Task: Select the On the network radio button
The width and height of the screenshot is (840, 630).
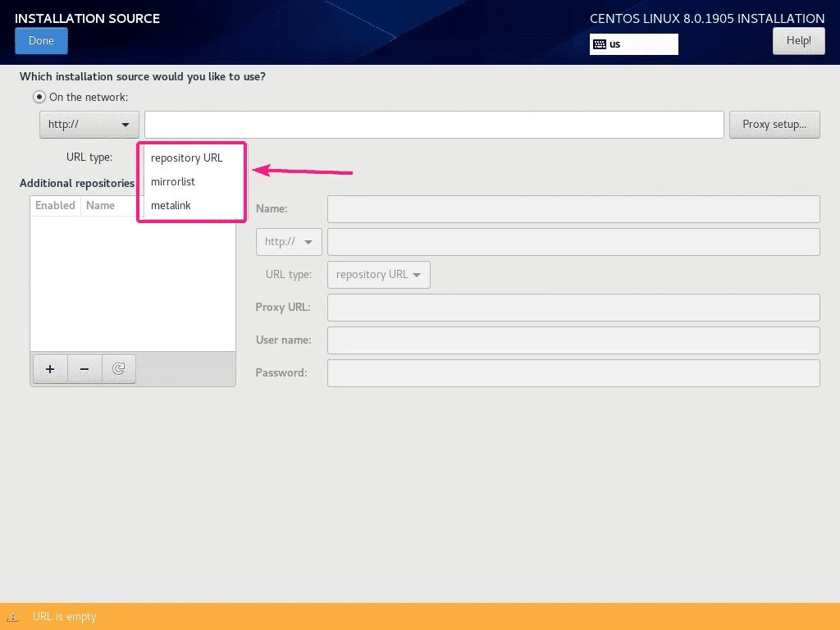Action: (x=39, y=97)
